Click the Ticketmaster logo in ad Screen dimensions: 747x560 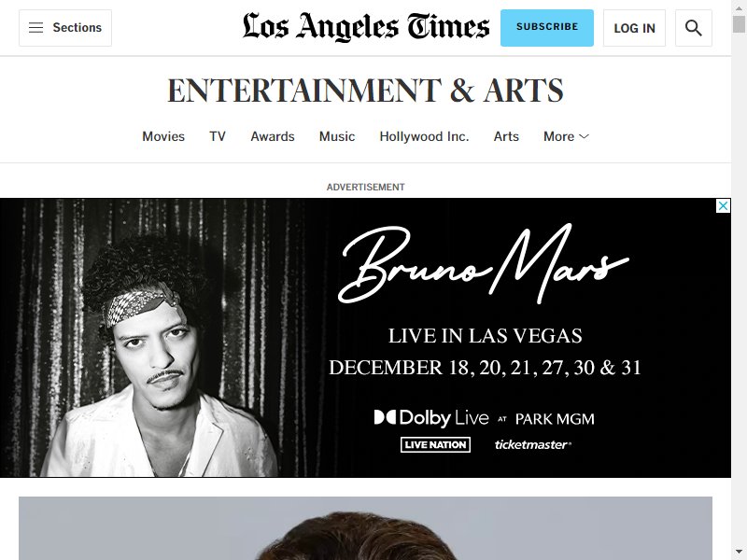(x=532, y=445)
